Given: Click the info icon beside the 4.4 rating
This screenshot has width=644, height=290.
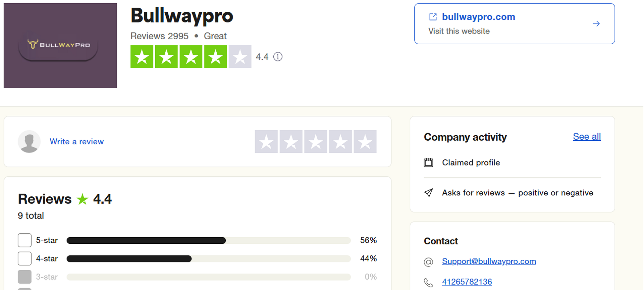Looking at the screenshot, I should 278,57.
